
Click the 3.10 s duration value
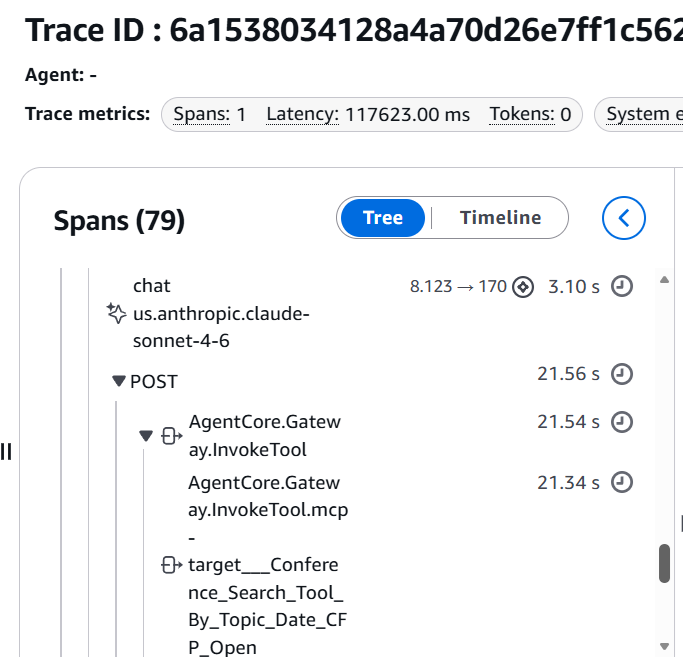pyautogui.click(x=574, y=287)
